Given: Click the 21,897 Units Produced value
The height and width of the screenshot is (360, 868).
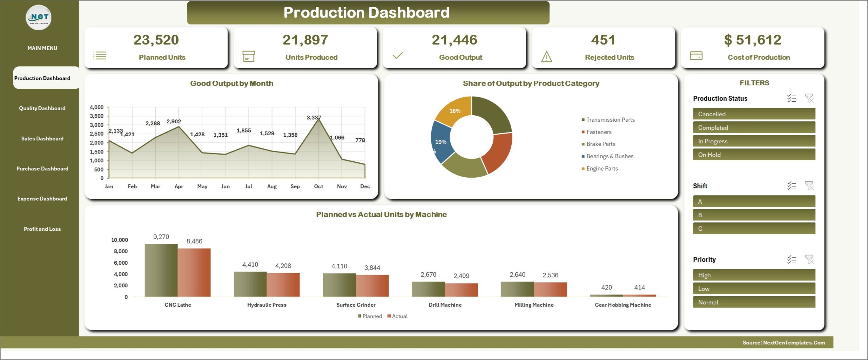Looking at the screenshot, I should coord(305,40).
